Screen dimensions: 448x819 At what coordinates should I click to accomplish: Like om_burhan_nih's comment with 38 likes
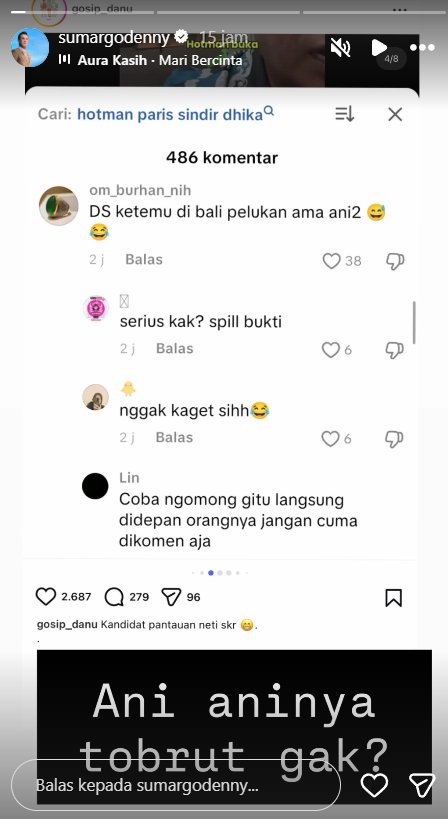pyautogui.click(x=332, y=261)
